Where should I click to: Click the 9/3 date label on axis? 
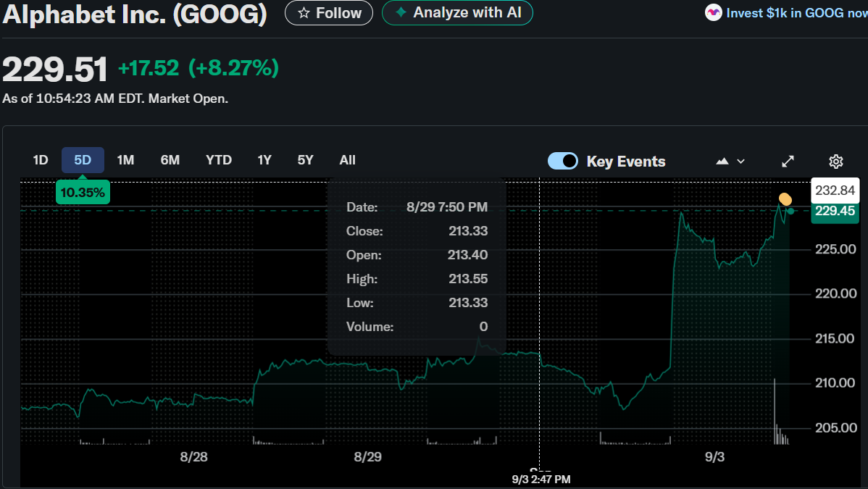(714, 457)
